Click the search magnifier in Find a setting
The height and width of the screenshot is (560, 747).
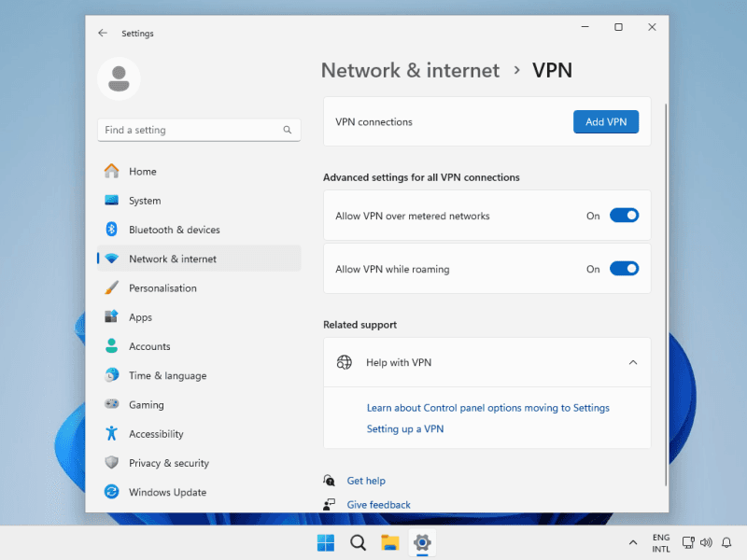tap(288, 131)
